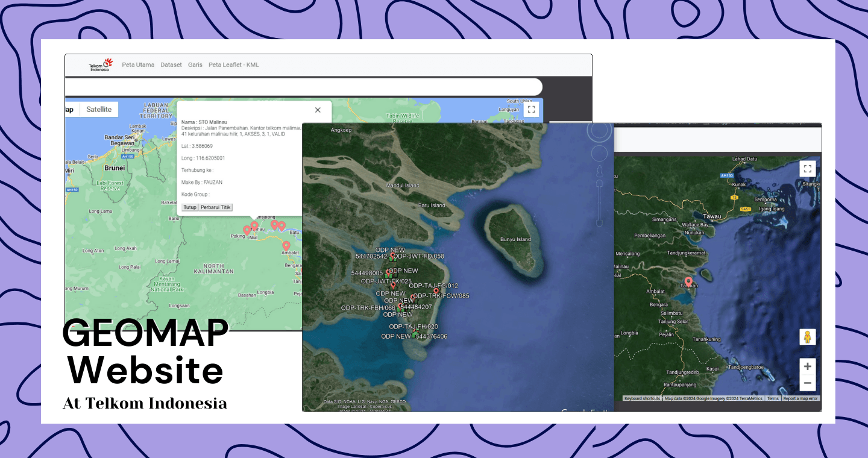
Task: Click the Angkoep label on Google Earth
Action: pyautogui.click(x=341, y=130)
